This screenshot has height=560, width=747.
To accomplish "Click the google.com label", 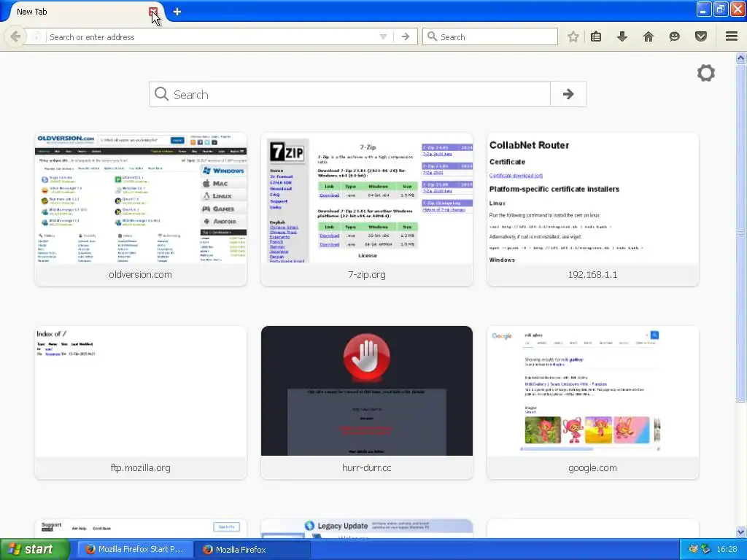I will click(x=592, y=468).
